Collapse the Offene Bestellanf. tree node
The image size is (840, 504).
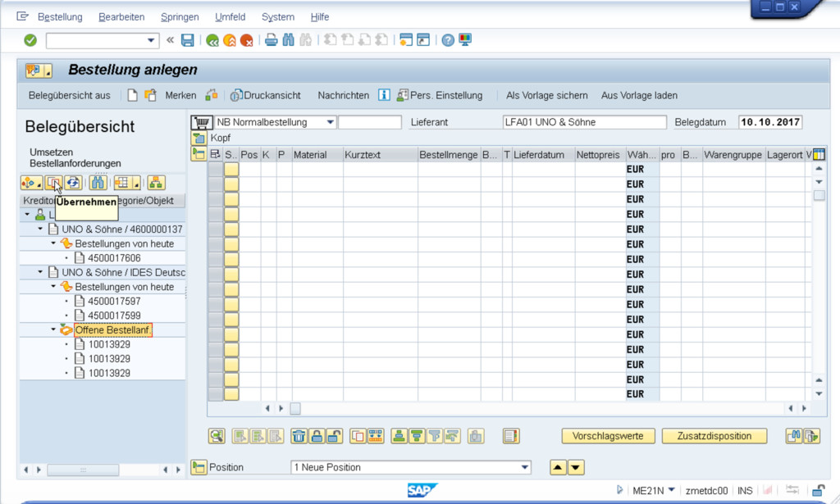54,330
